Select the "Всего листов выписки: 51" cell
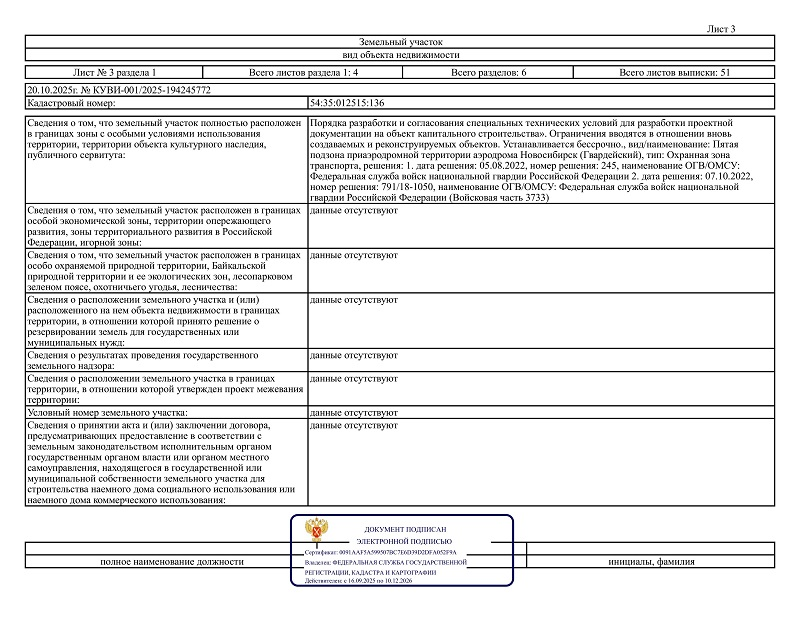The width and height of the screenshot is (800, 618). [675, 74]
